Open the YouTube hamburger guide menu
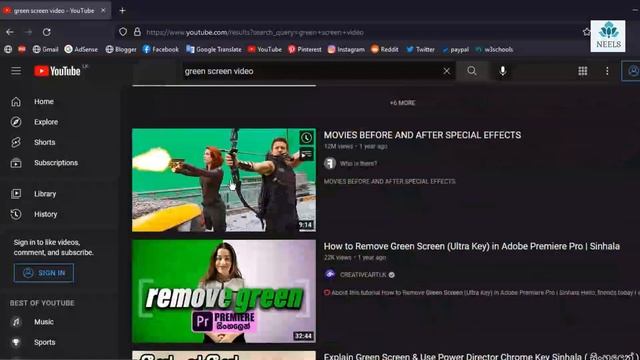Screen dimensions: 640x360 point(16,71)
